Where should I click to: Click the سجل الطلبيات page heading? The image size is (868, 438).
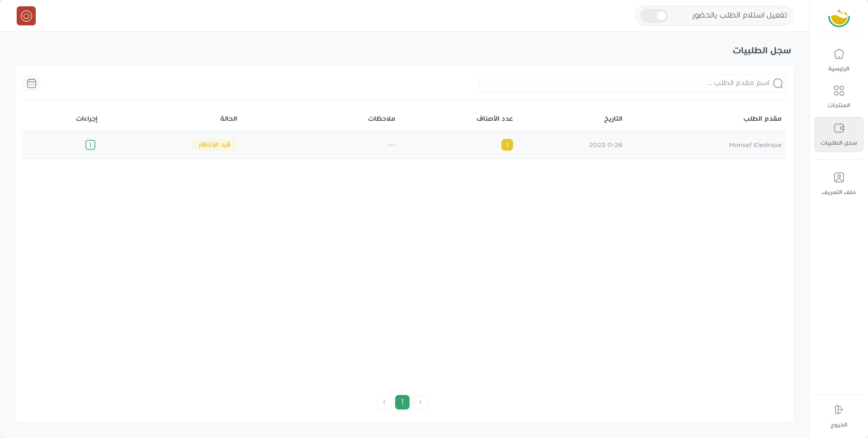coord(762,50)
